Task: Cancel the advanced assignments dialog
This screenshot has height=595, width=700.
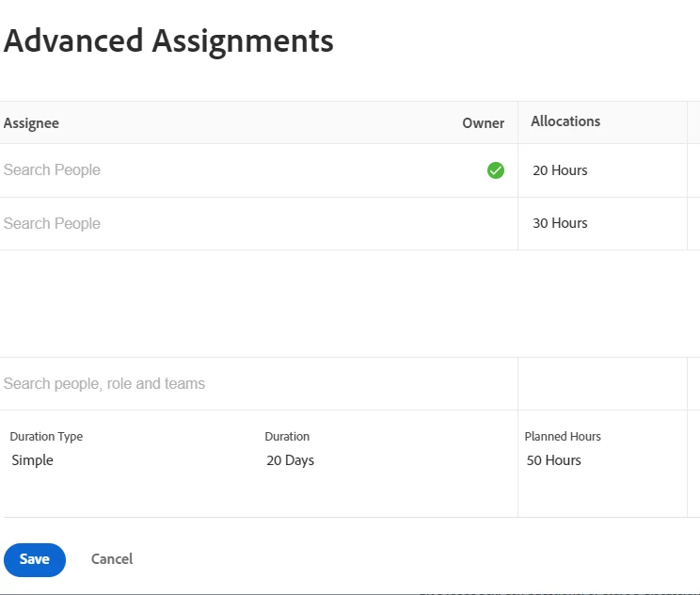Action: pos(112,559)
